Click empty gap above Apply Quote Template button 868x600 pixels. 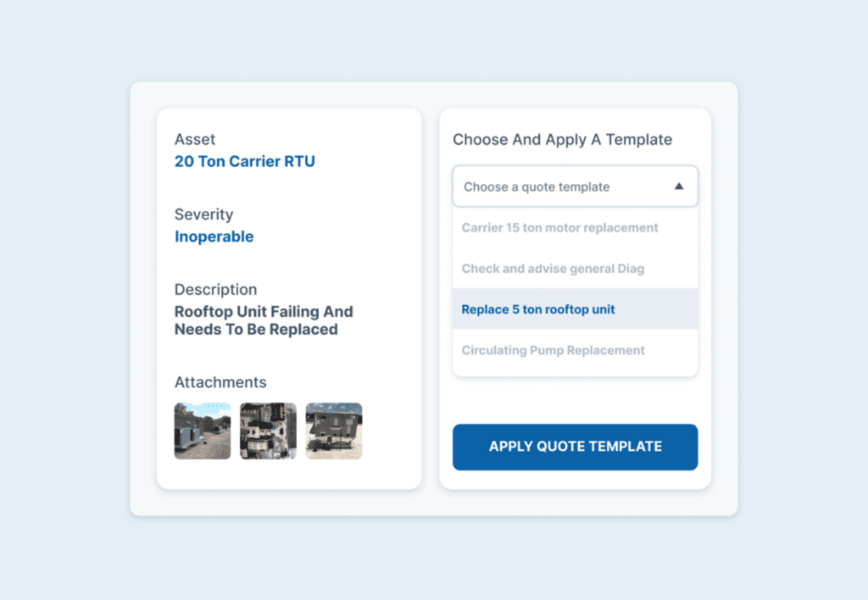click(x=575, y=401)
